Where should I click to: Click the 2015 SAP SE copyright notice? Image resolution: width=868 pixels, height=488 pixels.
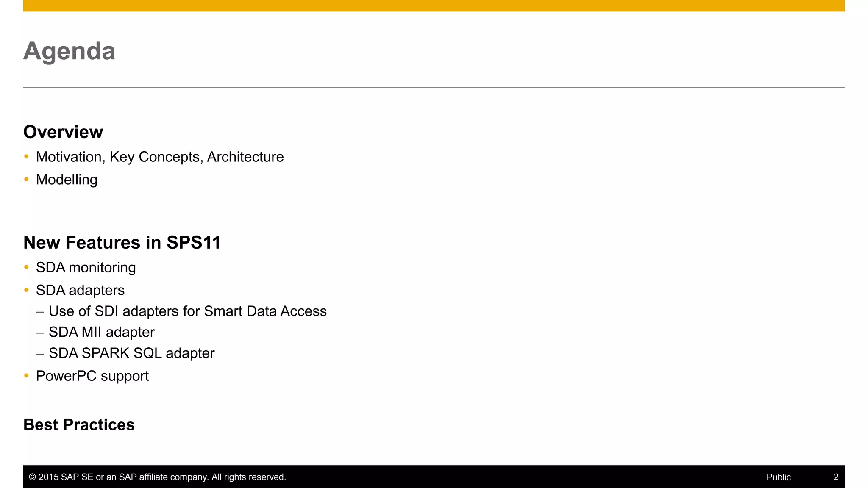click(158, 477)
